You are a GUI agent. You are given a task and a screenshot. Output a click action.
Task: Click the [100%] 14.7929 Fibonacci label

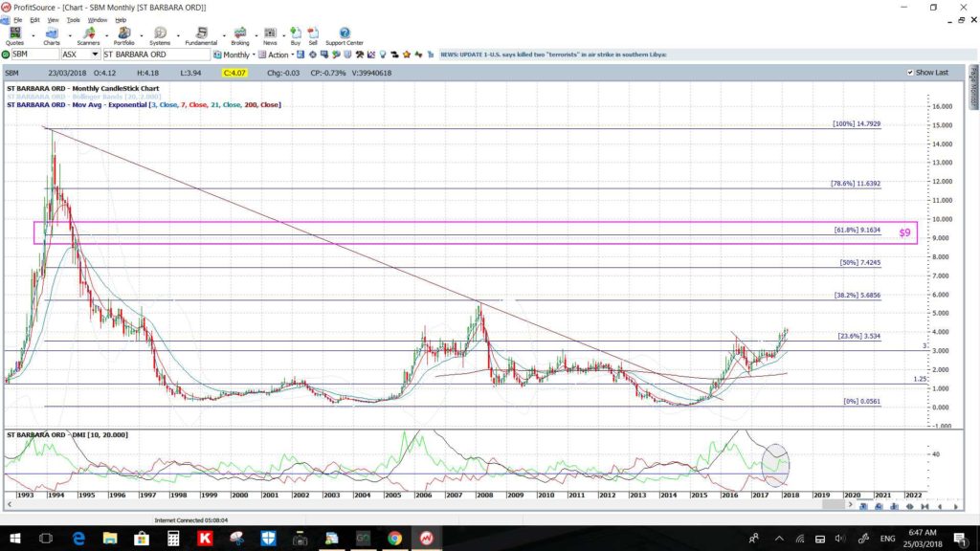coord(857,123)
